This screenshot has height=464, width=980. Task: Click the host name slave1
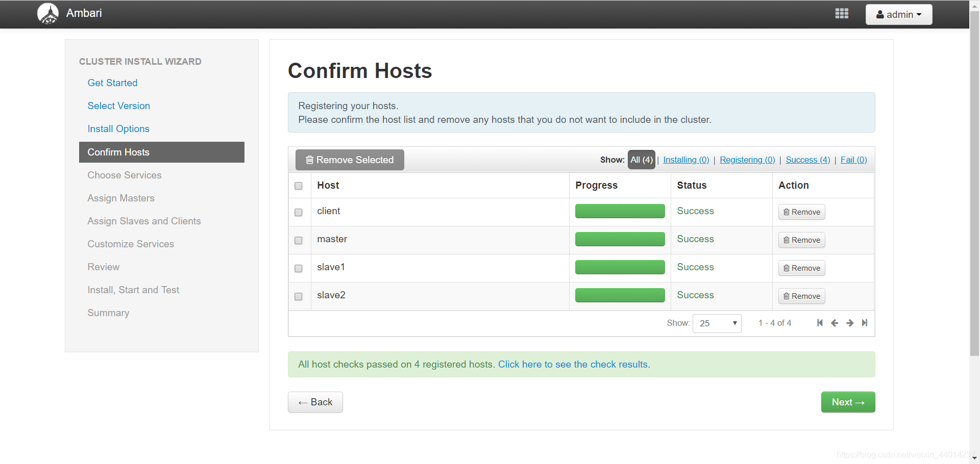coord(331,267)
